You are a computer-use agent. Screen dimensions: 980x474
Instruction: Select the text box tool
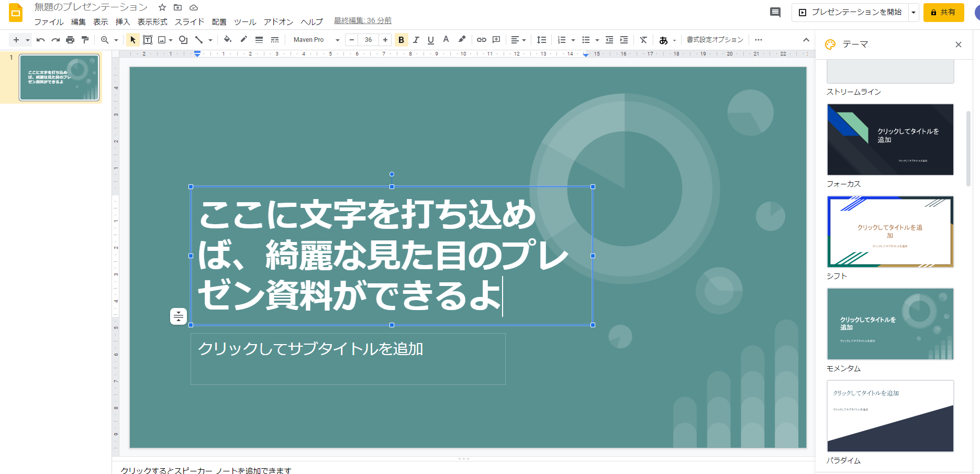148,40
